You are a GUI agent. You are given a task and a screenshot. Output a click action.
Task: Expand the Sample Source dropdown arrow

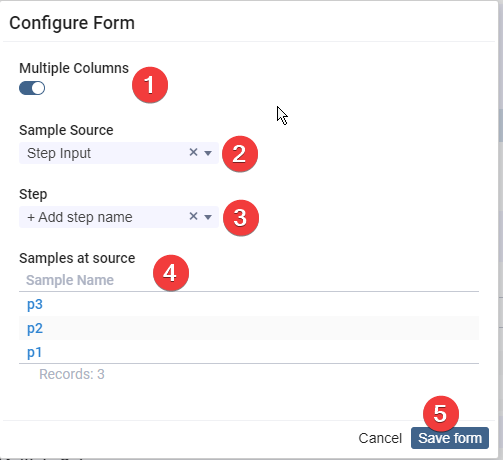[x=208, y=153]
